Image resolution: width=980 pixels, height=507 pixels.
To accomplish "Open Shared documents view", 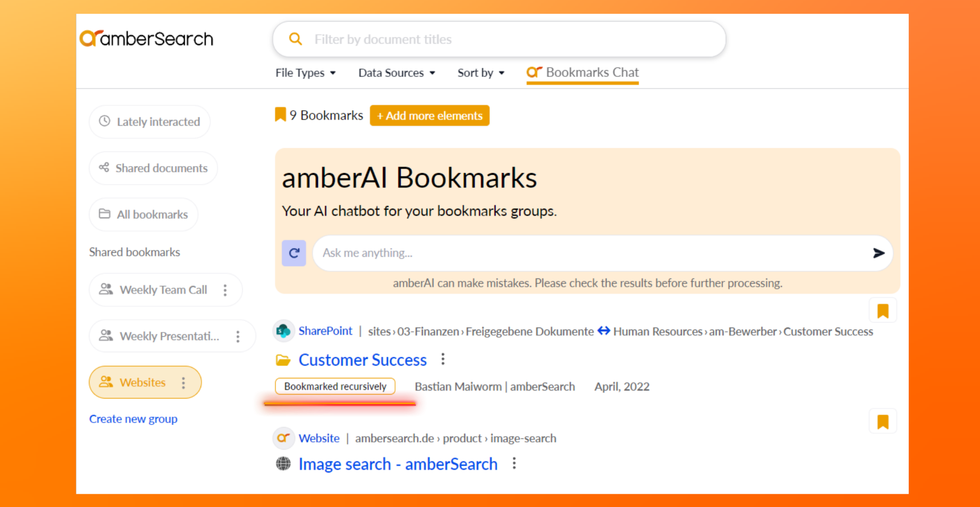I will pos(153,168).
